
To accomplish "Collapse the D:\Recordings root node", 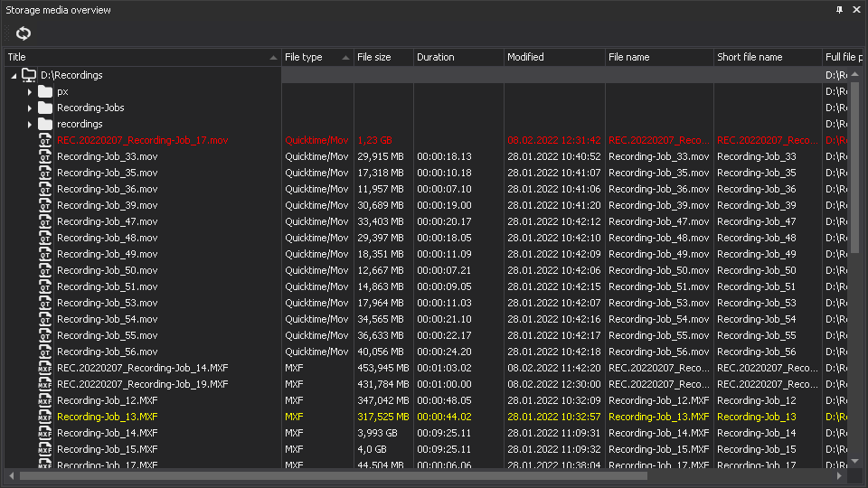I will tap(14, 75).
